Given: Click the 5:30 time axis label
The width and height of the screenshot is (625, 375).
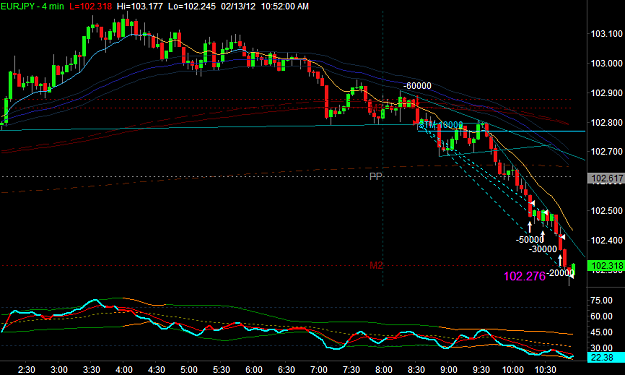Looking at the screenshot, I should coord(221,370).
